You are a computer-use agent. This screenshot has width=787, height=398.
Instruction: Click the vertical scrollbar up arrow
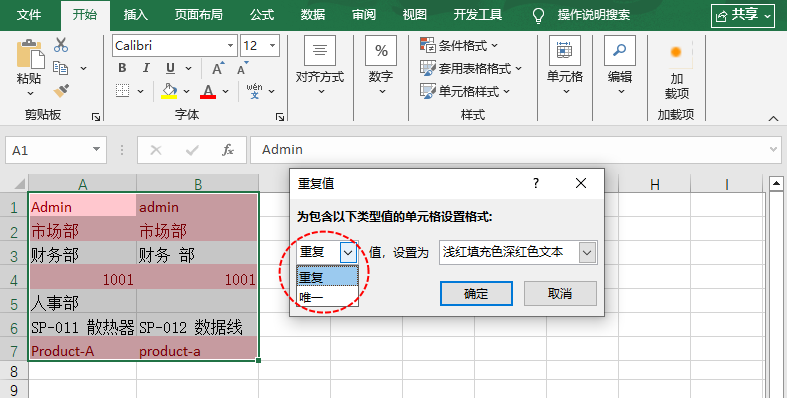tap(776, 184)
